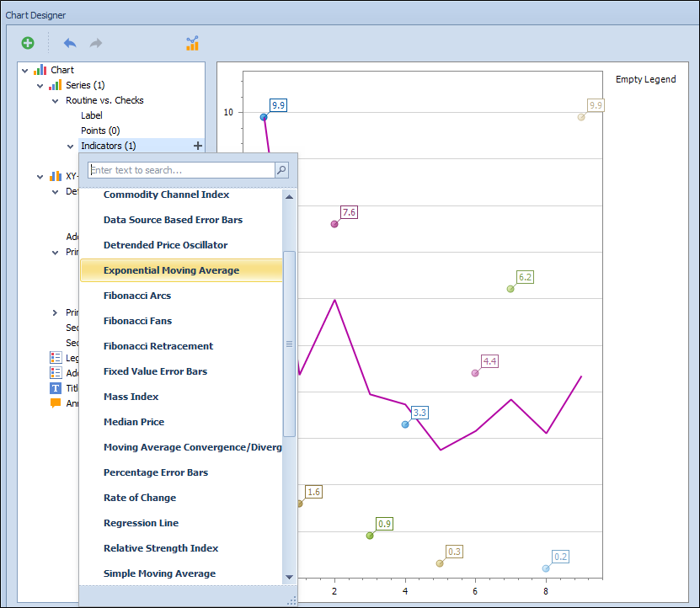The width and height of the screenshot is (700, 608).
Task: Click the search magnifier icon
Action: (x=281, y=170)
